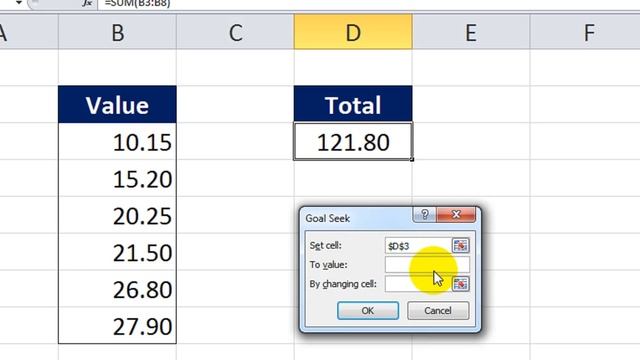Focus the By changing cell field
This screenshot has width=640, height=360.
tap(418, 284)
